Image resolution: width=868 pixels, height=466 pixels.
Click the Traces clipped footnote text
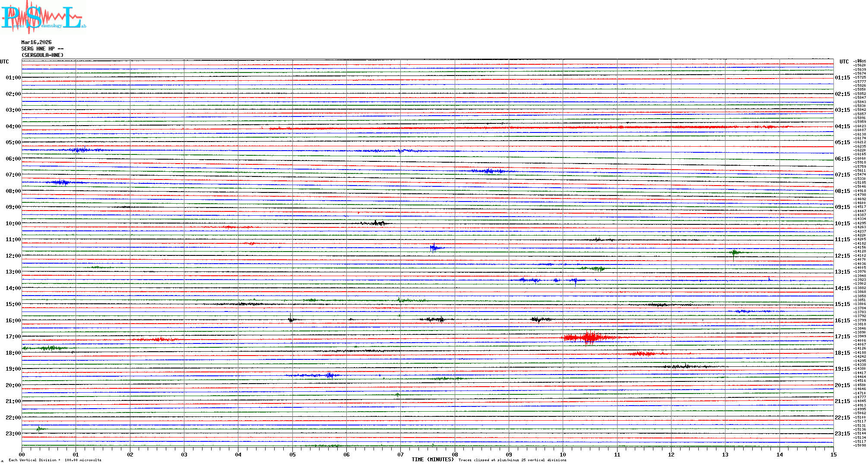[x=512, y=460]
